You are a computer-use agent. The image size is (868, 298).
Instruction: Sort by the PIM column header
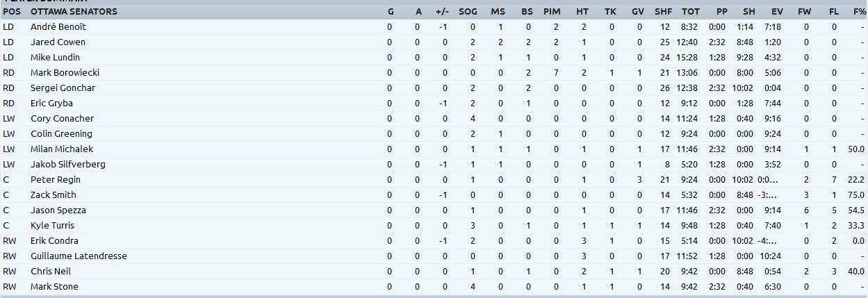tap(552, 11)
